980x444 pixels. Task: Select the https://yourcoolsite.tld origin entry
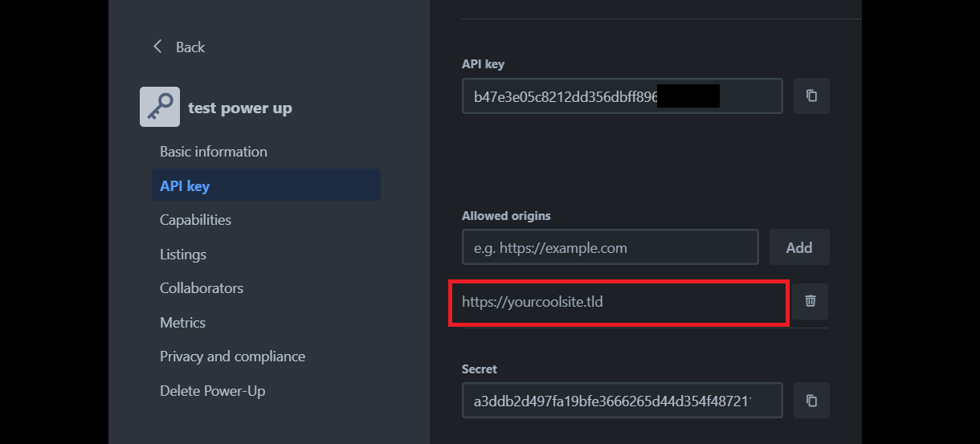point(619,302)
